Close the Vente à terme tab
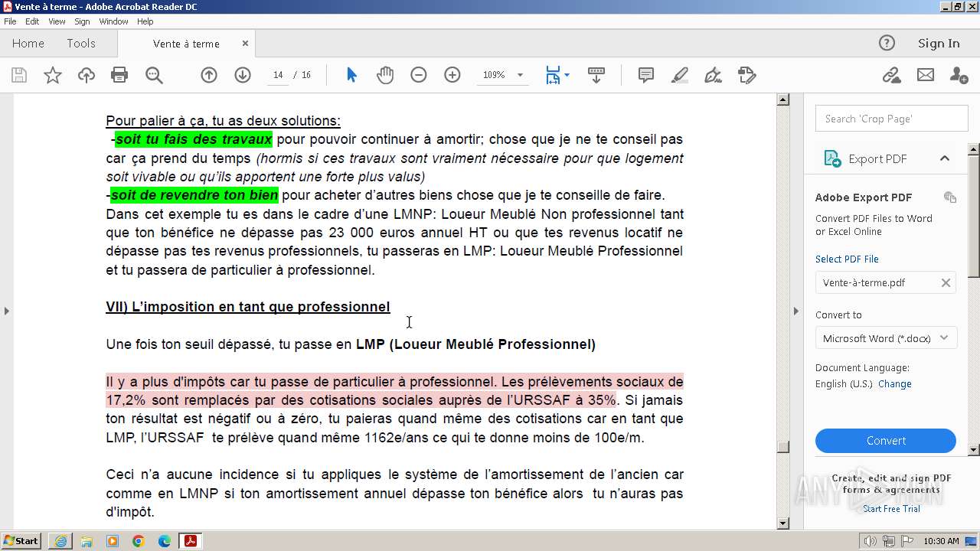 coord(245,44)
